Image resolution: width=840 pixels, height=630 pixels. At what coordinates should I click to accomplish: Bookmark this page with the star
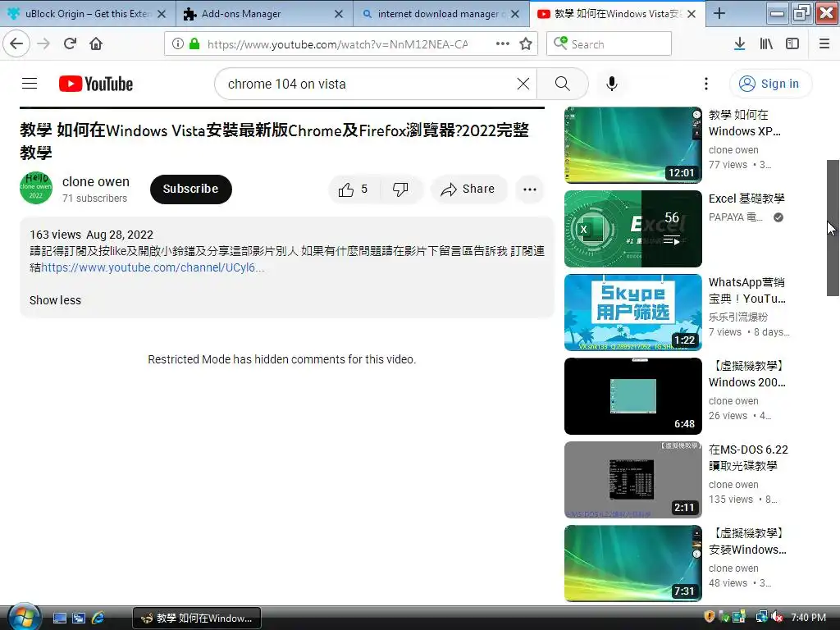point(526,43)
